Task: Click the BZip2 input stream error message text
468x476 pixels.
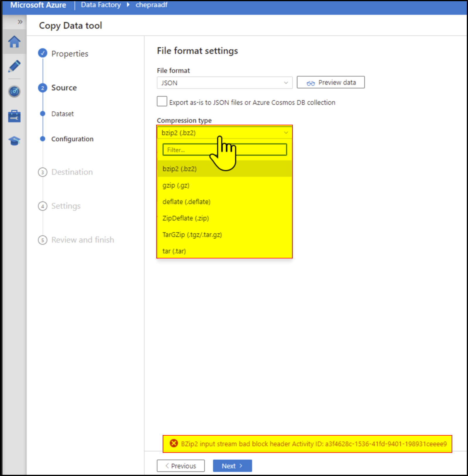Action: click(314, 444)
